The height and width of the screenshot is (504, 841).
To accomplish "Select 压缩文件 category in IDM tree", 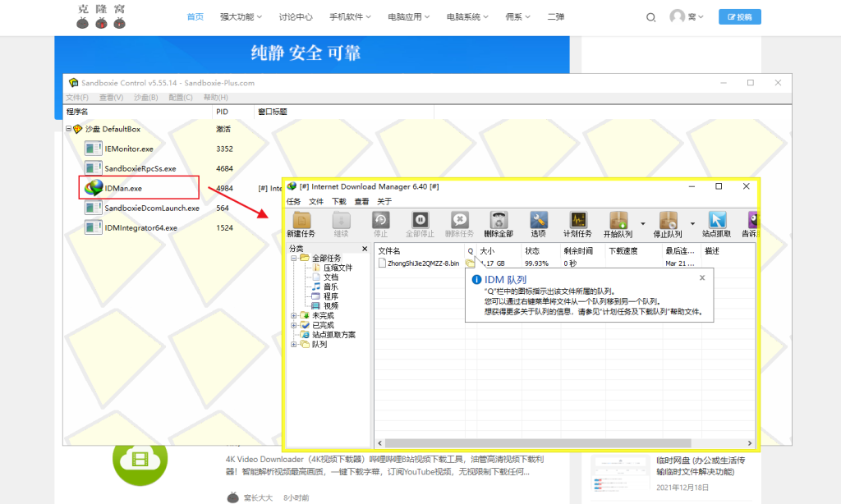I will [338, 268].
